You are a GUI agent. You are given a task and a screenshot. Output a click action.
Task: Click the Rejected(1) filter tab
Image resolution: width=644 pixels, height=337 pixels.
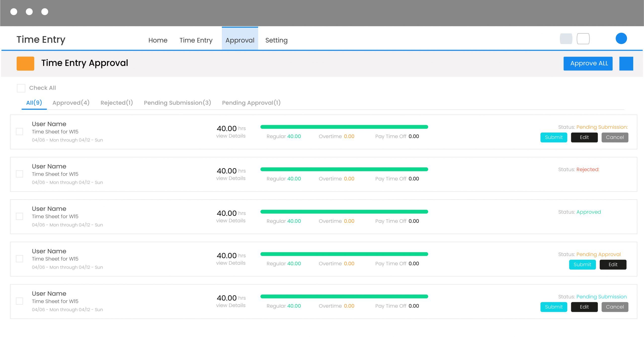pyautogui.click(x=116, y=103)
